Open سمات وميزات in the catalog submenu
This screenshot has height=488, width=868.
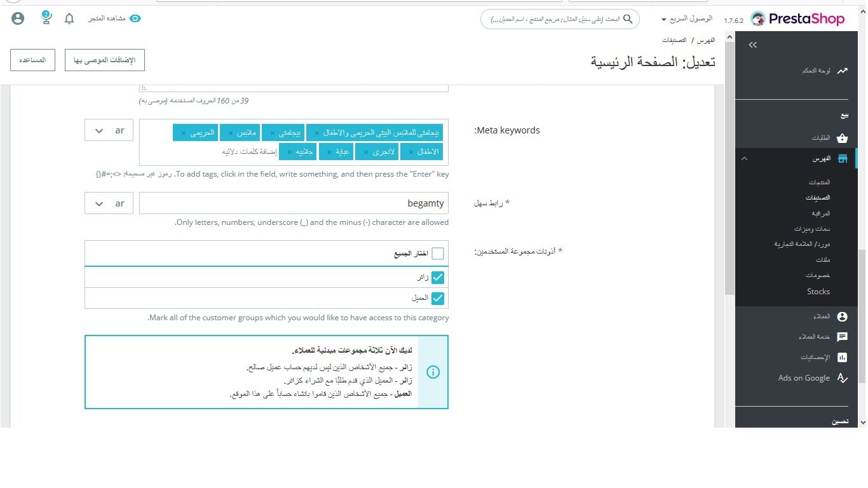(812, 229)
